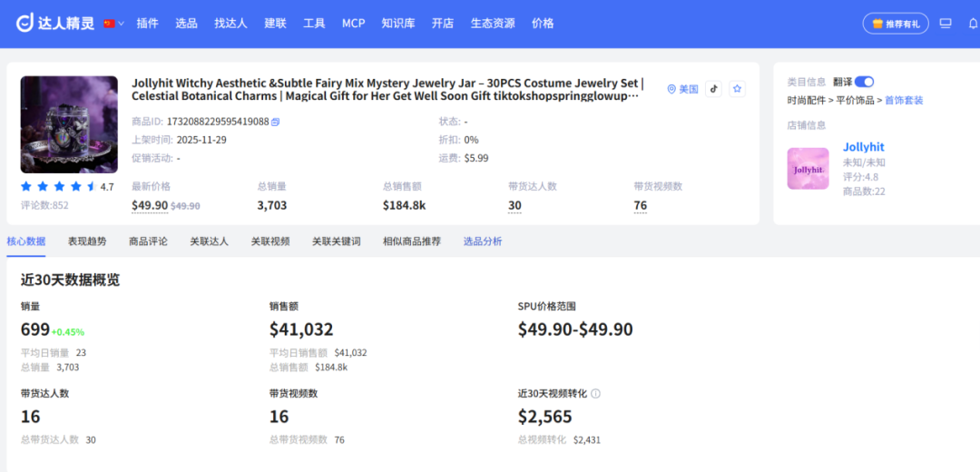The height and width of the screenshot is (472, 980).
Task: Click the 评分:4.8 shop rating text
Action: (x=860, y=177)
